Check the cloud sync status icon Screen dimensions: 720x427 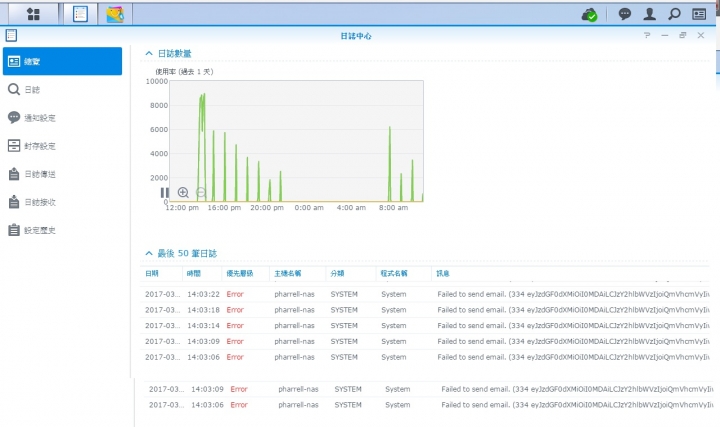(x=589, y=15)
